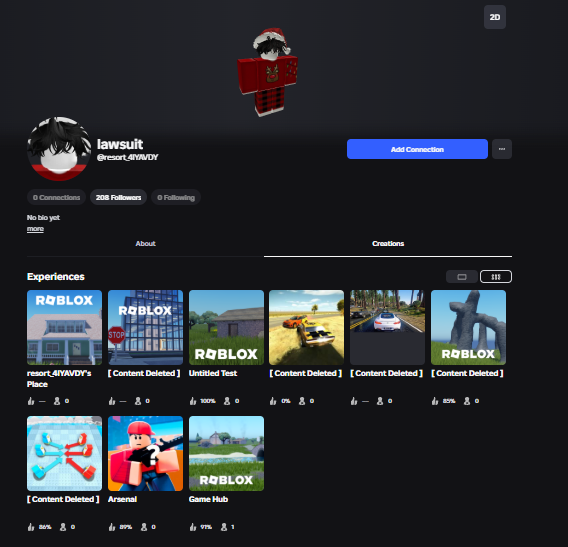This screenshot has width=568, height=547.
Task: Open the desert racing cars experience thumbnail
Action: pyautogui.click(x=306, y=327)
